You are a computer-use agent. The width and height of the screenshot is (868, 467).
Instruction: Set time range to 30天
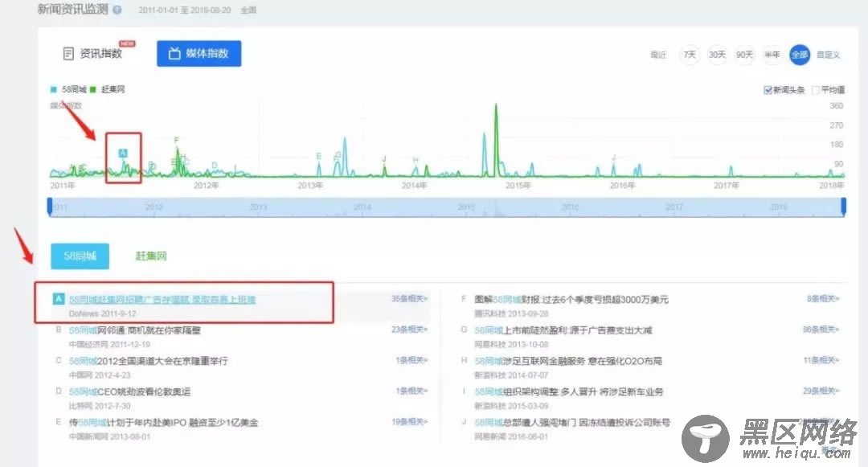[717, 54]
